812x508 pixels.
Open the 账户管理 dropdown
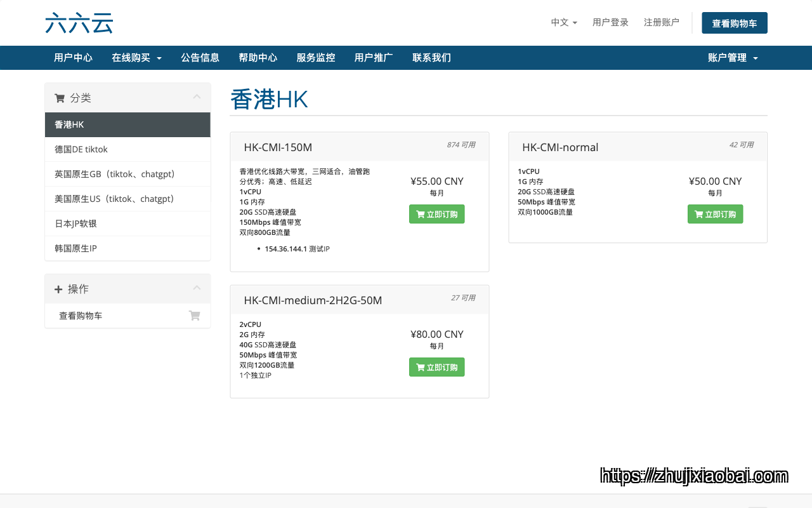733,58
